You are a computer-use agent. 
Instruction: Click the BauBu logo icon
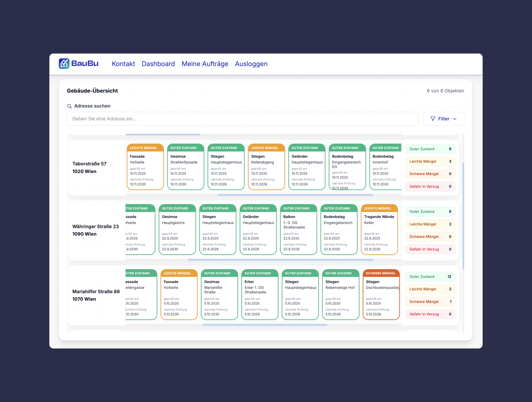click(64, 64)
